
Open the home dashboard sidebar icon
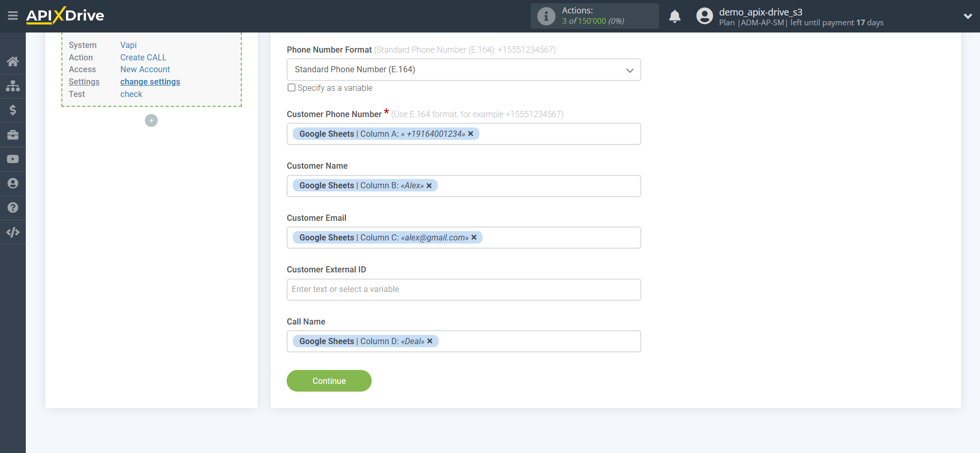click(13, 61)
